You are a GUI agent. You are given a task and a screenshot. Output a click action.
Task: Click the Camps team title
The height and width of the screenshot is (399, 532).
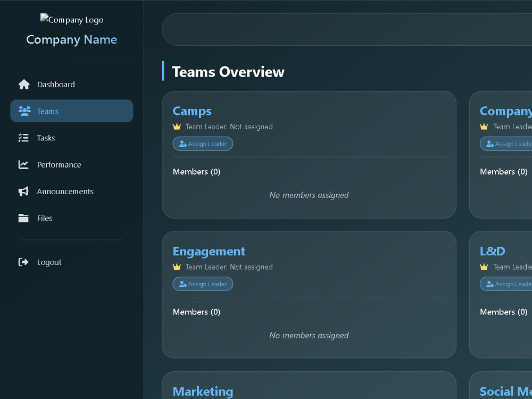pyautogui.click(x=192, y=111)
